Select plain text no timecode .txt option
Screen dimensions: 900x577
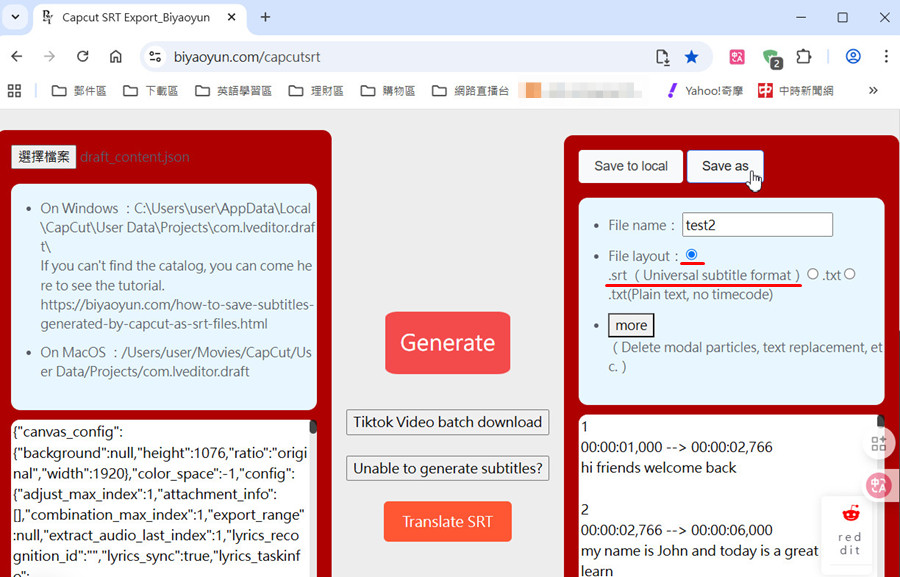click(849, 274)
